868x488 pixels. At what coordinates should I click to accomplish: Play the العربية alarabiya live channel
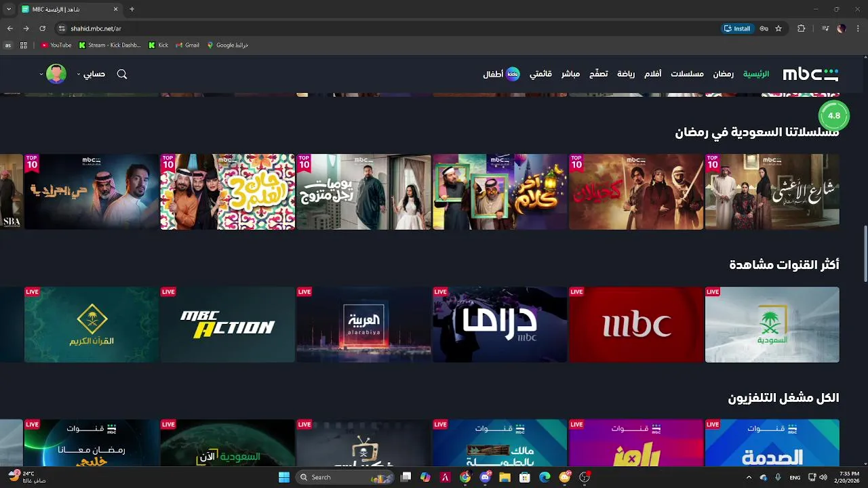(363, 325)
